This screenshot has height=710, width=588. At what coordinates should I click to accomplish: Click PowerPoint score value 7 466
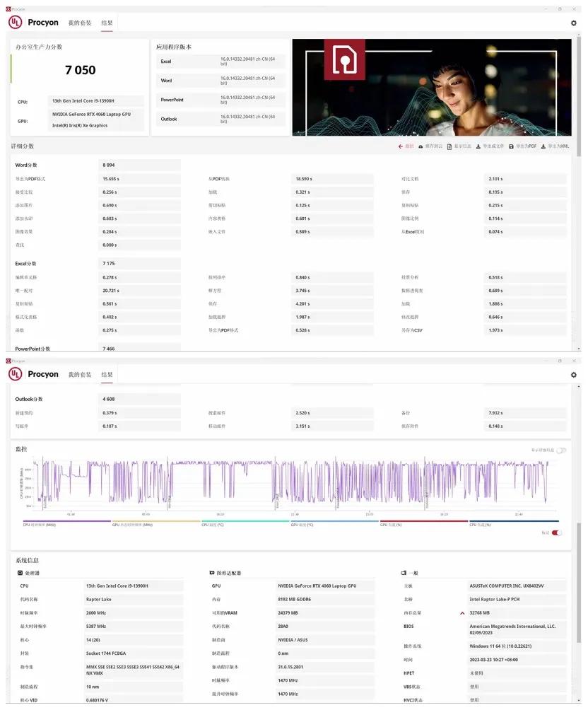tap(109, 349)
